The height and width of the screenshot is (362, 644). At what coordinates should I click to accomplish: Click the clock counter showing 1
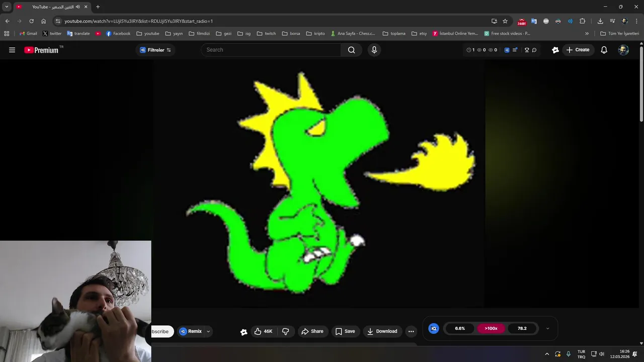470,50
